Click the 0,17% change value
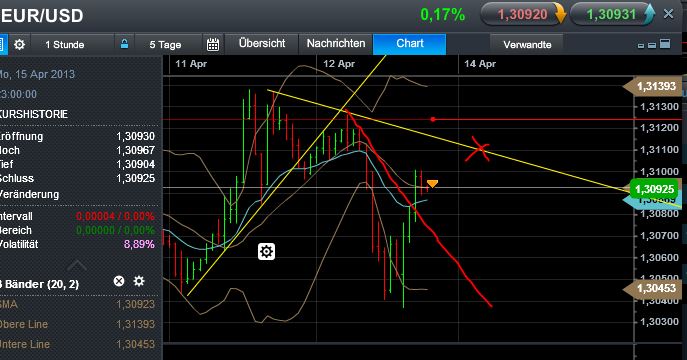687x360 pixels. click(x=443, y=15)
